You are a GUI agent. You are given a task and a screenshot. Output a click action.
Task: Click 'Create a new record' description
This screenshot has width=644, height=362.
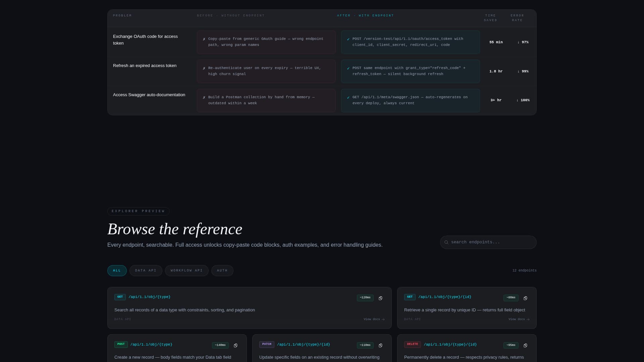tap(173, 357)
